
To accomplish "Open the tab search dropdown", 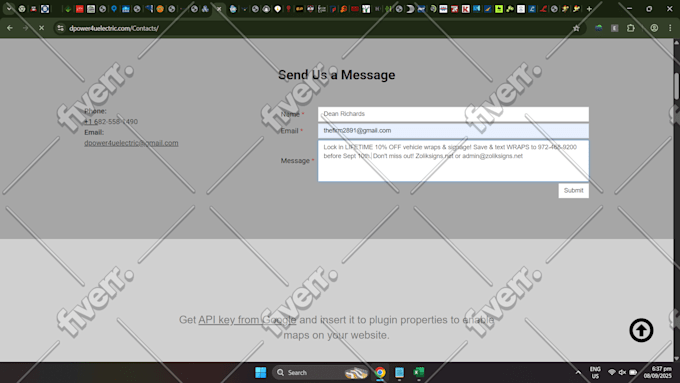I will click(9, 9).
